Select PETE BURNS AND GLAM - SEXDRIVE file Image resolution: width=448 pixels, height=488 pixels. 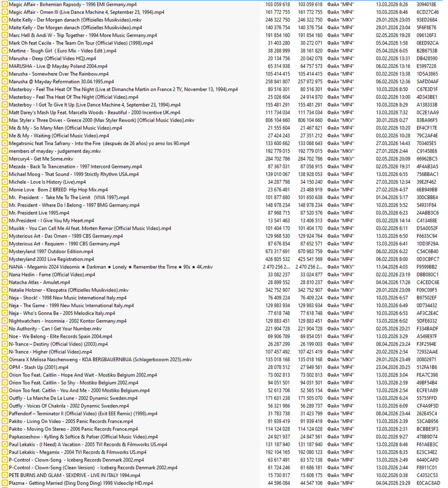(x=75, y=475)
